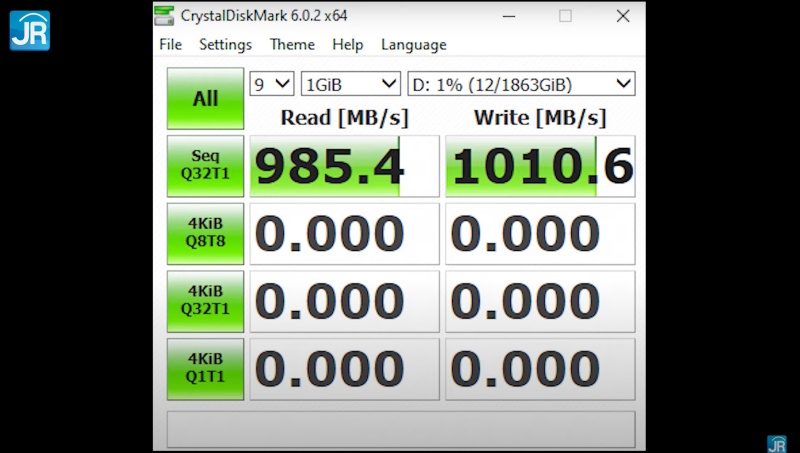Screen dimensions: 800x453
Task: Start the Seq Q32T1 benchmark
Action: [x=205, y=166]
